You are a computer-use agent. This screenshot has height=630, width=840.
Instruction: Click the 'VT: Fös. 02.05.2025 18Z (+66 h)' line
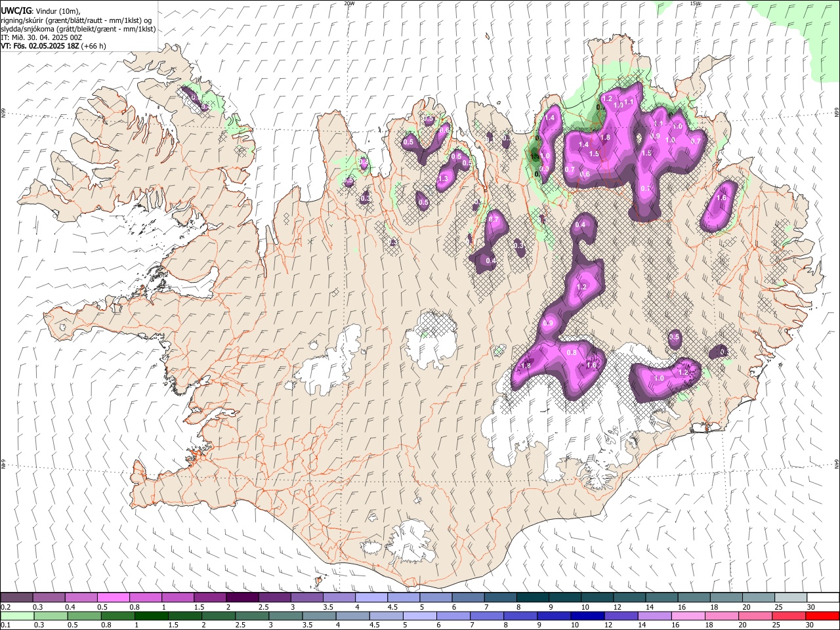click(53, 46)
